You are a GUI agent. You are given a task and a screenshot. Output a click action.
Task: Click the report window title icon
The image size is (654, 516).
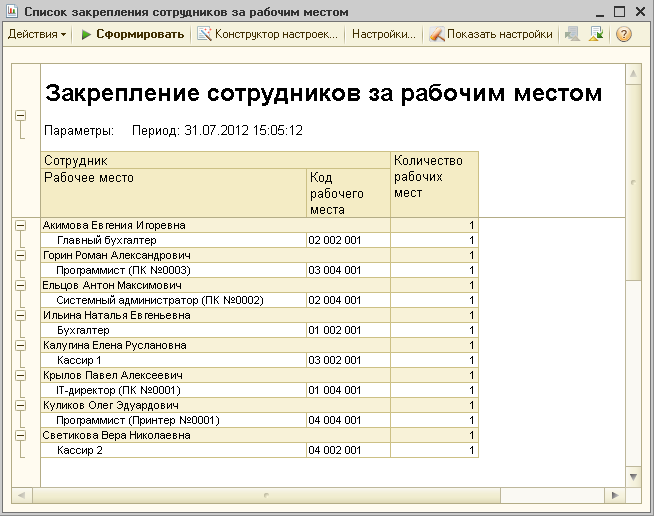pos(12,11)
